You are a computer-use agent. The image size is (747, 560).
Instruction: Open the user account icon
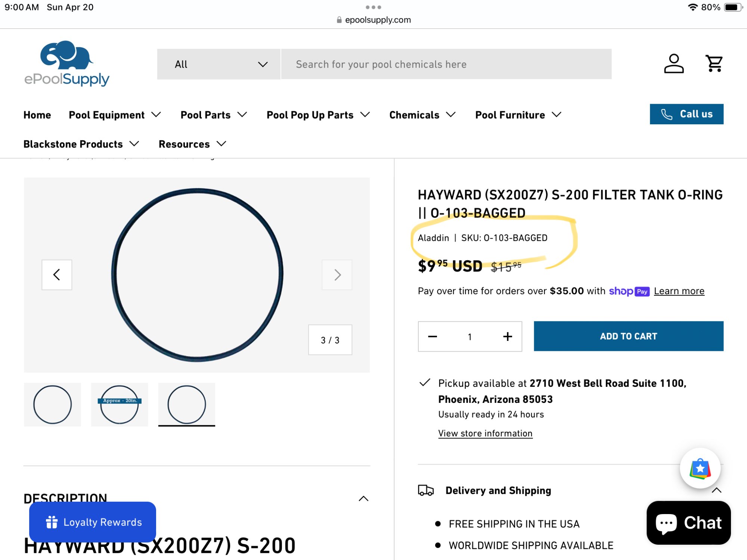click(x=674, y=63)
